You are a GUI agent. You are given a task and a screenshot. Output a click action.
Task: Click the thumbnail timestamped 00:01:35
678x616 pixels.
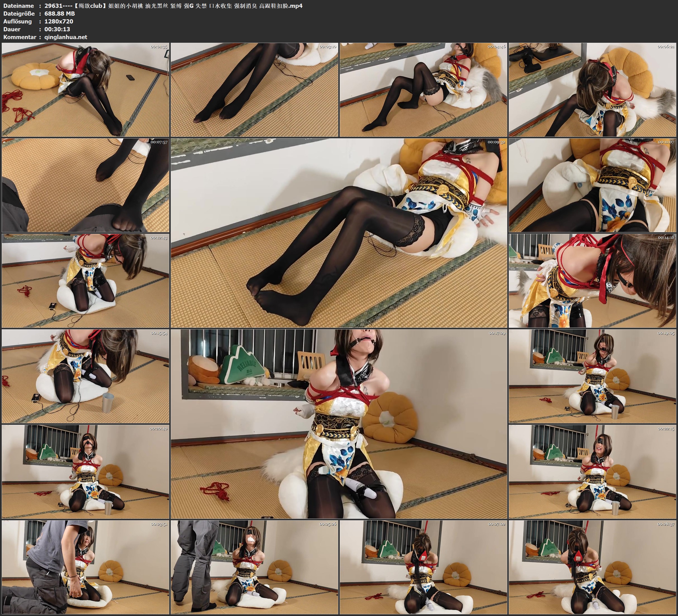click(x=85, y=90)
